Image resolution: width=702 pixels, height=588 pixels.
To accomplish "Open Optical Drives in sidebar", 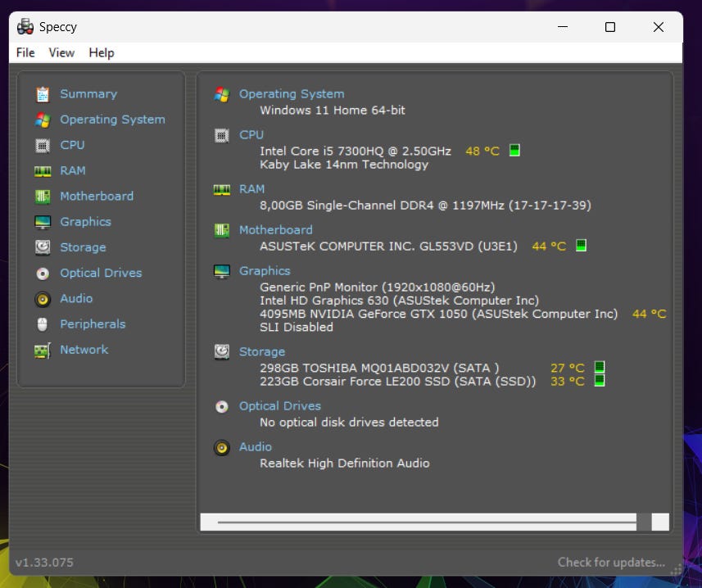I will coord(102,273).
